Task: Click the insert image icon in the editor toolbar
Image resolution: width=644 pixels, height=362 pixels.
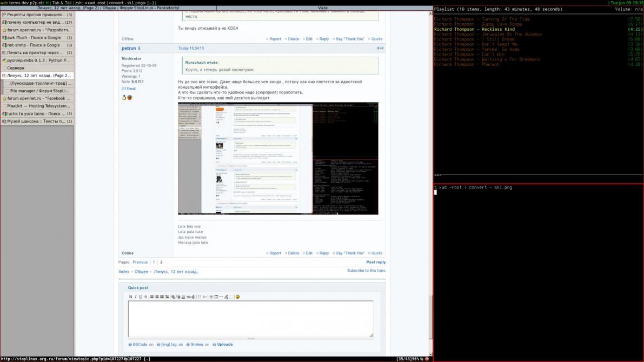Action: point(183,296)
